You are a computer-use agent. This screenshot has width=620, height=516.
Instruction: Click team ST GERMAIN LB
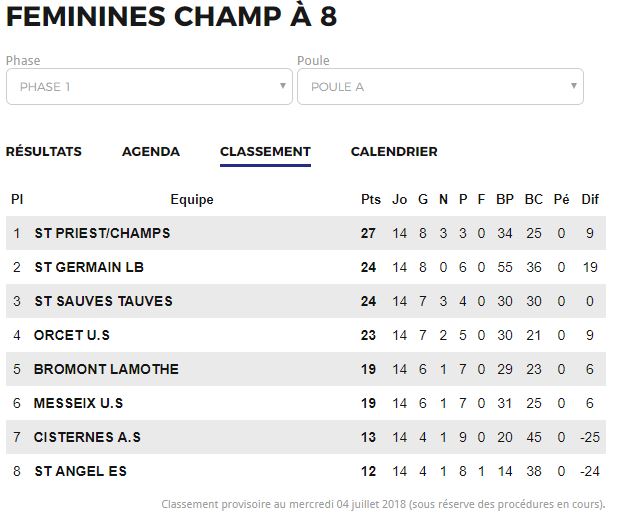point(89,267)
